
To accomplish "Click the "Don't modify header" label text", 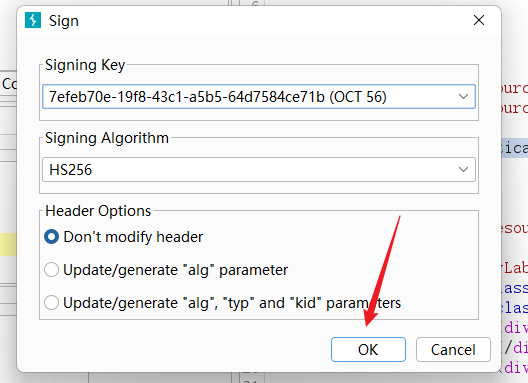I will (133, 237).
